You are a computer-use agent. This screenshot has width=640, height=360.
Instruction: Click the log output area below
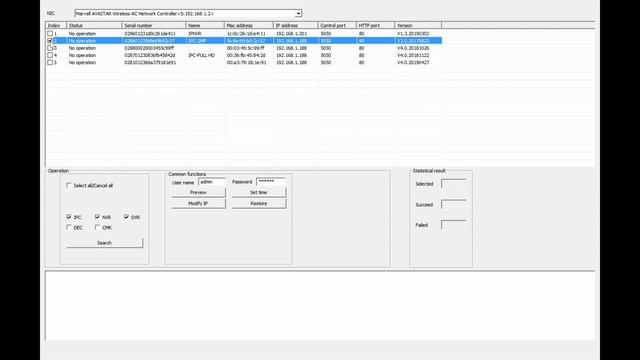(320, 305)
